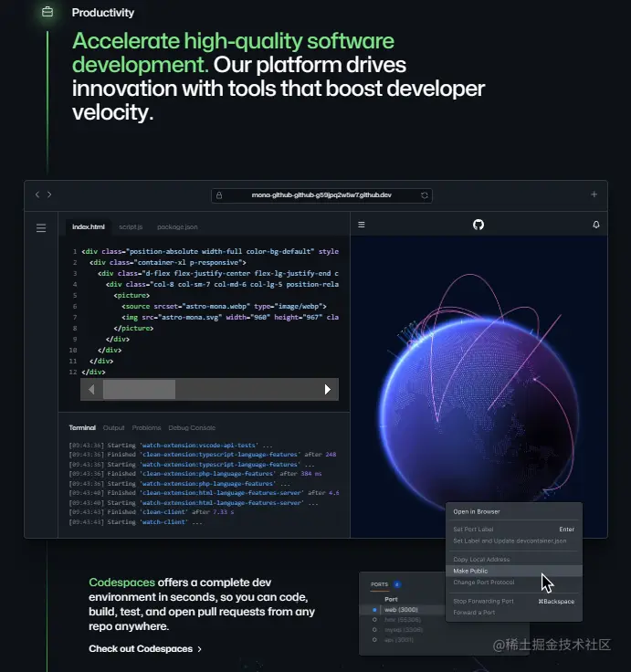631x672 pixels.
Task: Click the right arrow of code scrollbar
Action: coord(328,389)
